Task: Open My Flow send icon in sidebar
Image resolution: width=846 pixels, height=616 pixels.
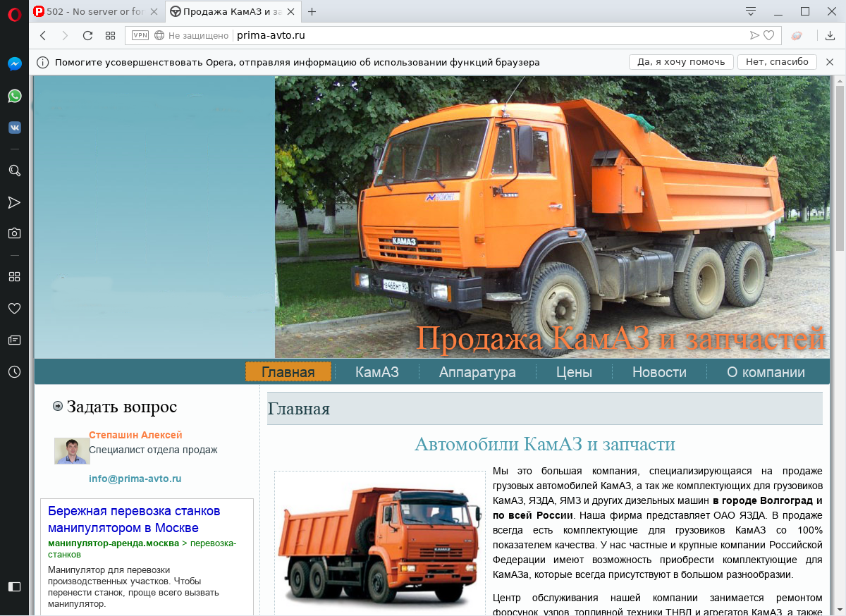Action: (x=14, y=202)
